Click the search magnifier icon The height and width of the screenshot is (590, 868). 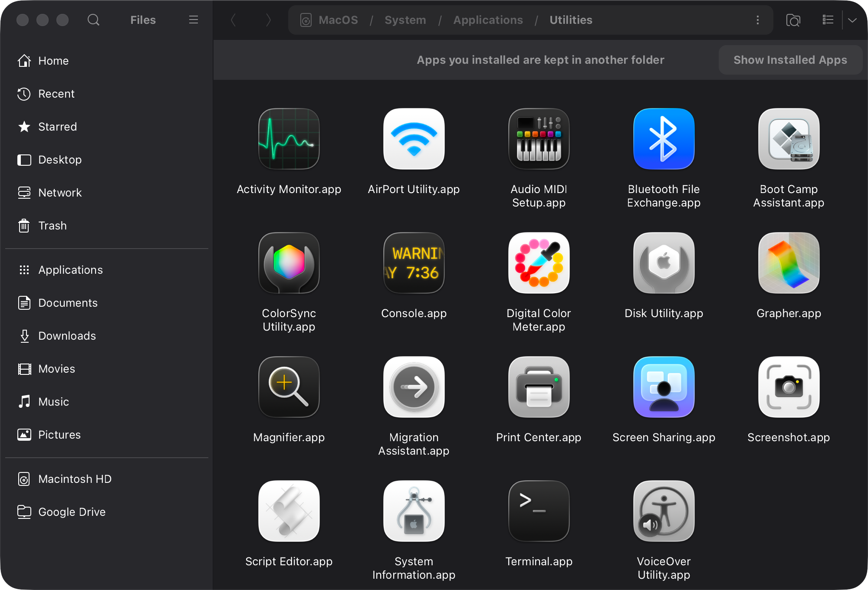(93, 20)
